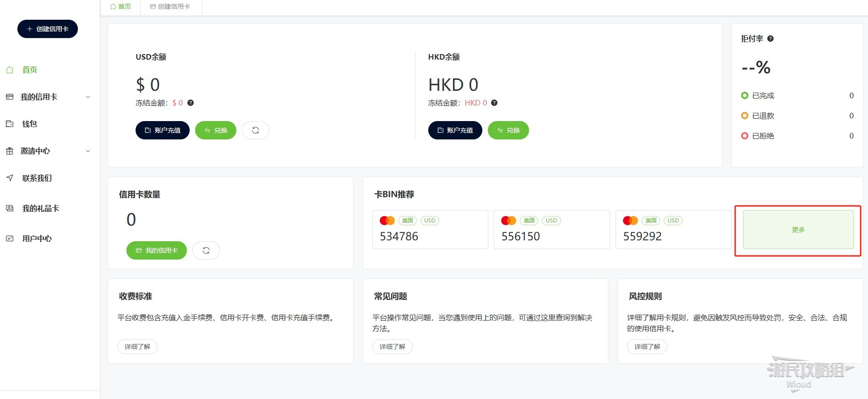Click the USD tag on BIN 556150

coord(551,221)
